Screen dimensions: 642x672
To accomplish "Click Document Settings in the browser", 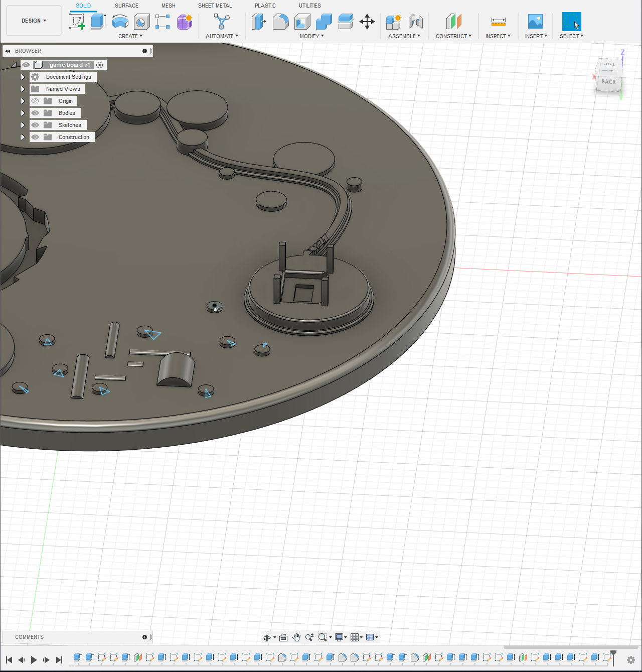I will pyautogui.click(x=68, y=76).
